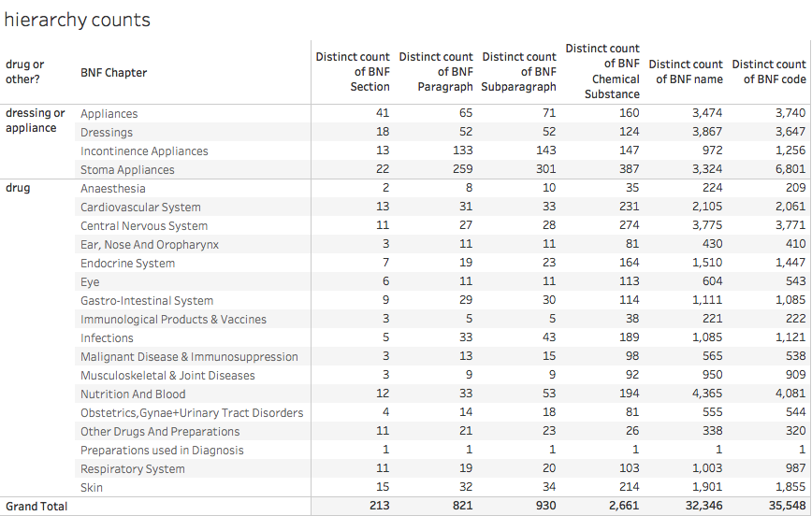Click 'Distinct count of BNF Paragraph' header
The image size is (812, 516).
pos(436,71)
